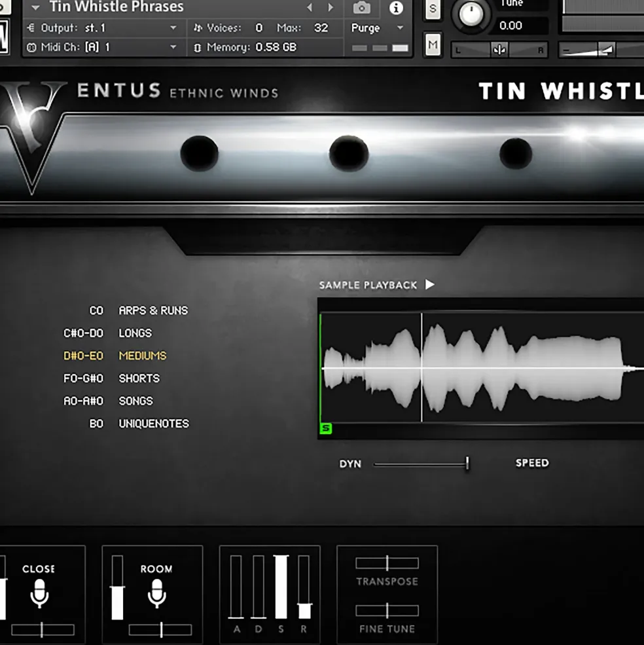Click the F0-G#0 key range label
Screen dimensions: 644x645
pyautogui.click(x=83, y=378)
